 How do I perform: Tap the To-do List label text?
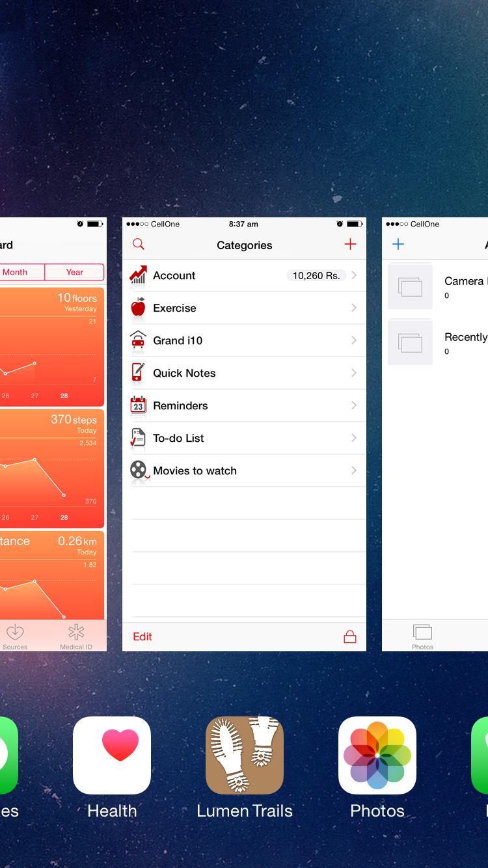pyautogui.click(x=178, y=438)
